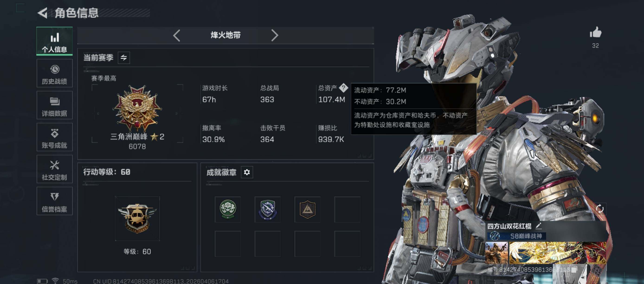This screenshot has height=284, width=644.
Task: Switch to the 账号成就 tab
Action: 55,137
